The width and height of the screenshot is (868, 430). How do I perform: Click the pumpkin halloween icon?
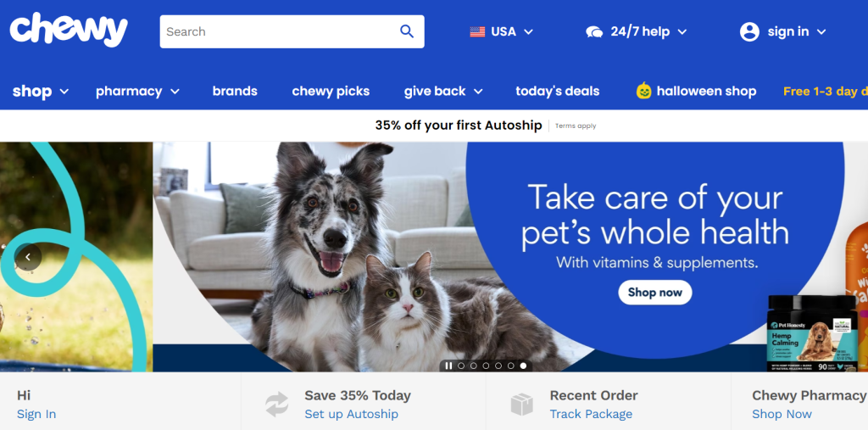(x=644, y=91)
